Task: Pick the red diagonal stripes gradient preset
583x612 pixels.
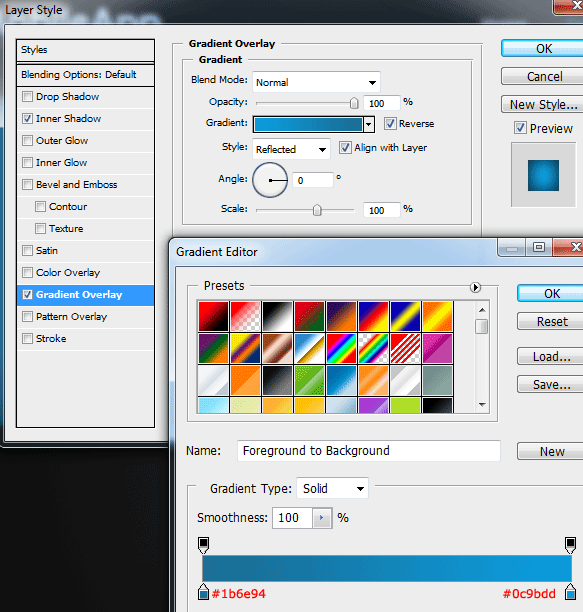Action: [405, 348]
